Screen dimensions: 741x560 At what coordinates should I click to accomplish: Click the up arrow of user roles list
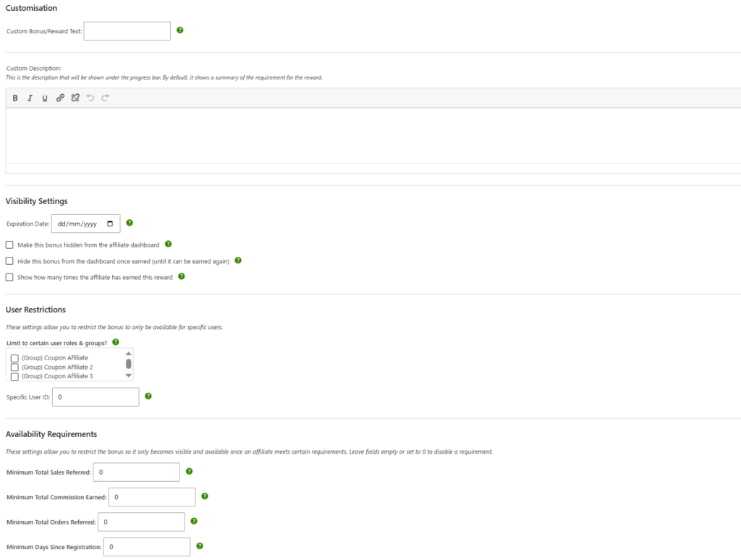click(x=129, y=354)
